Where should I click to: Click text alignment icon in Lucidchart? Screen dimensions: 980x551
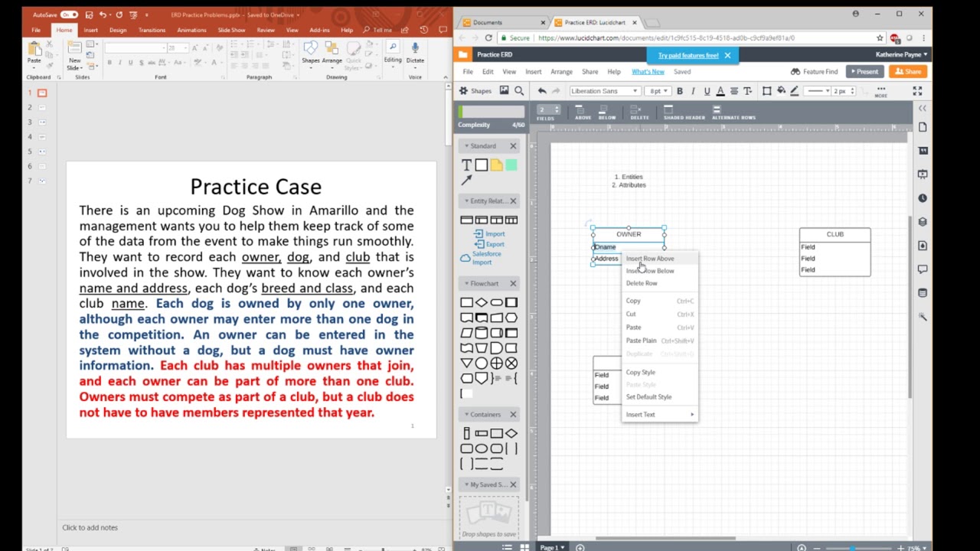734,91
